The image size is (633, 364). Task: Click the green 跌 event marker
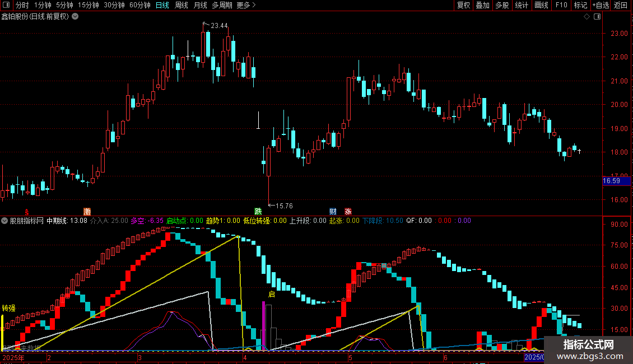click(258, 212)
